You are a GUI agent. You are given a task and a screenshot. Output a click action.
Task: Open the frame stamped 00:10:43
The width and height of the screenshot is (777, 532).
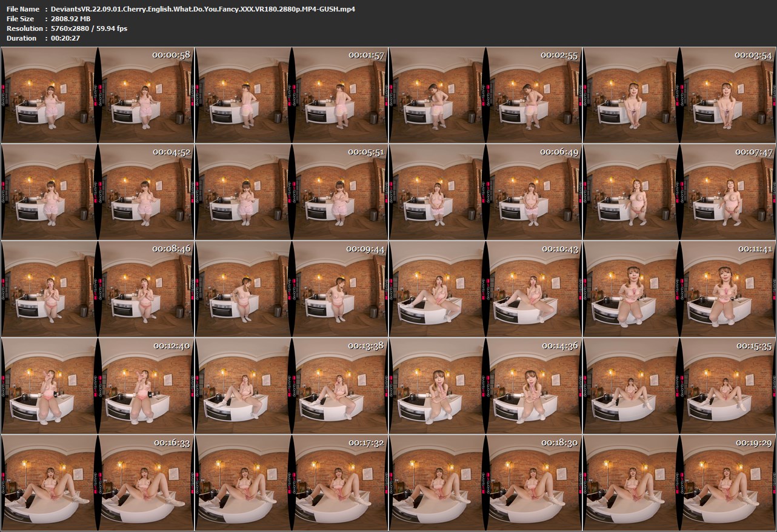(x=485, y=288)
